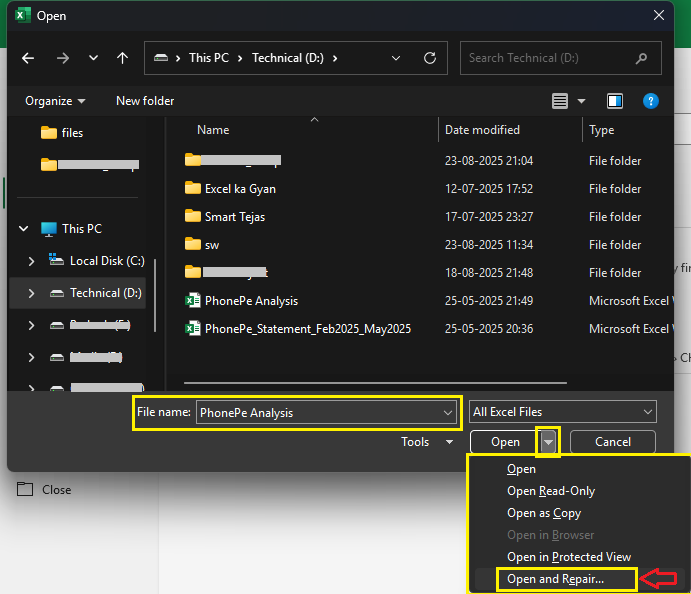Click Excel file icon for PhonePe Analysis
Screen dimensions: 691x594
point(193,301)
